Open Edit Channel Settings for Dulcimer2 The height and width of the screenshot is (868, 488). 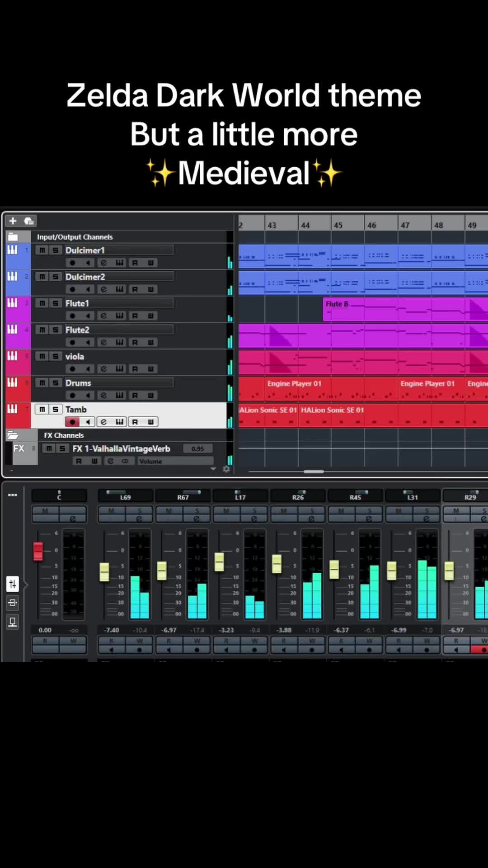pos(103,289)
